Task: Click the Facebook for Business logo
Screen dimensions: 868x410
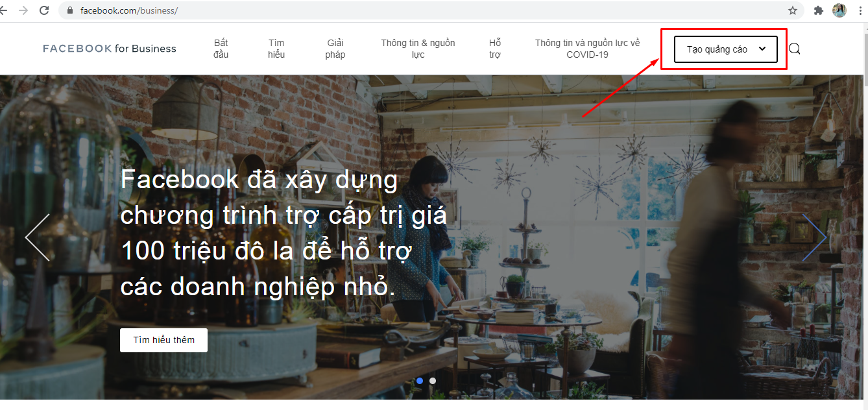Action: coord(110,49)
